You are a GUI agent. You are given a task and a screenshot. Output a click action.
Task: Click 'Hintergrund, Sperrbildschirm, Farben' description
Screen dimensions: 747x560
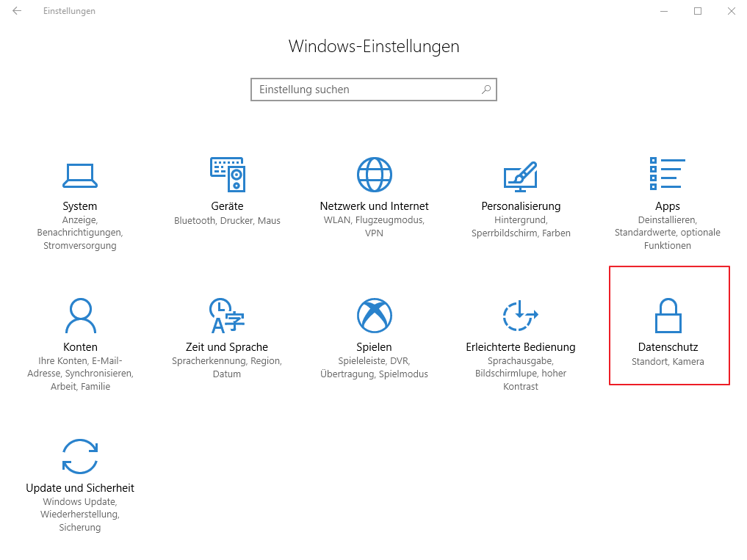(x=521, y=226)
